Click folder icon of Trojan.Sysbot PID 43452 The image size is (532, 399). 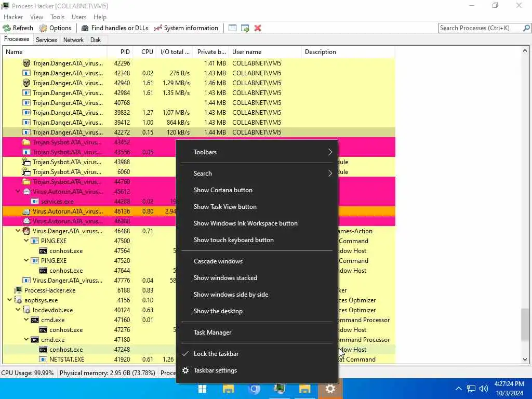pos(26,142)
